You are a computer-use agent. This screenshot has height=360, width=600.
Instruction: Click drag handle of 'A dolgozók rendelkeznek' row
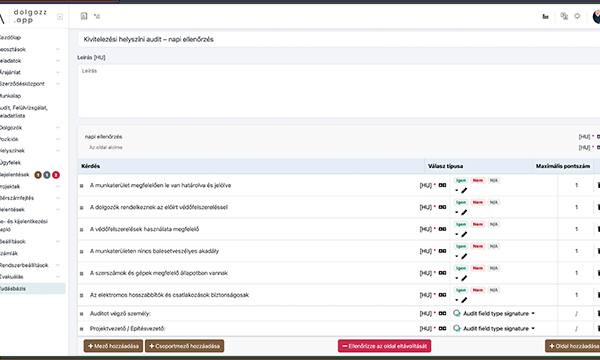[82, 207]
